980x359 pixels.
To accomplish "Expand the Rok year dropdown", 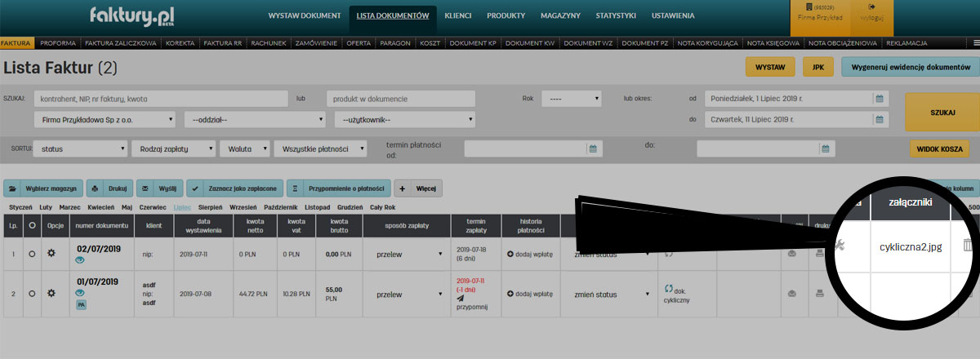I will point(571,99).
